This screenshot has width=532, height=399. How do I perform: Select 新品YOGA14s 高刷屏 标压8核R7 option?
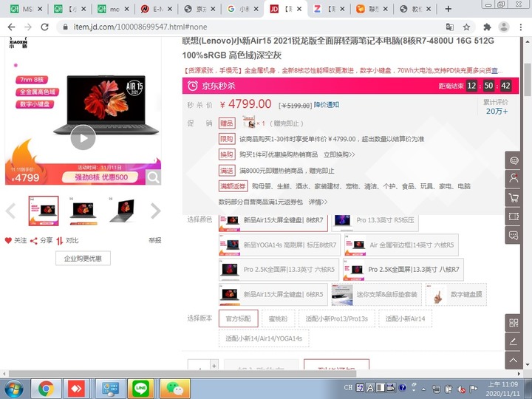pyautogui.click(x=279, y=245)
